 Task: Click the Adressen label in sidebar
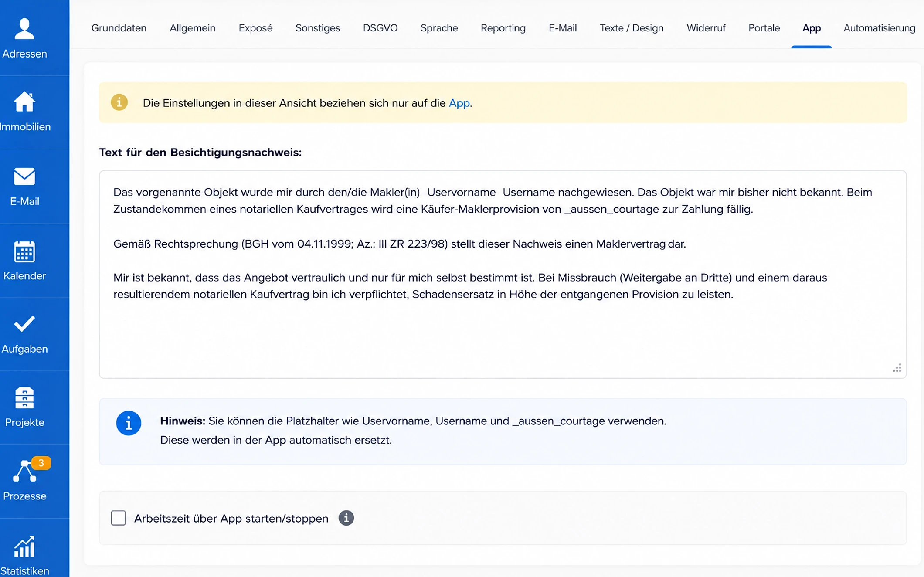[x=24, y=54]
